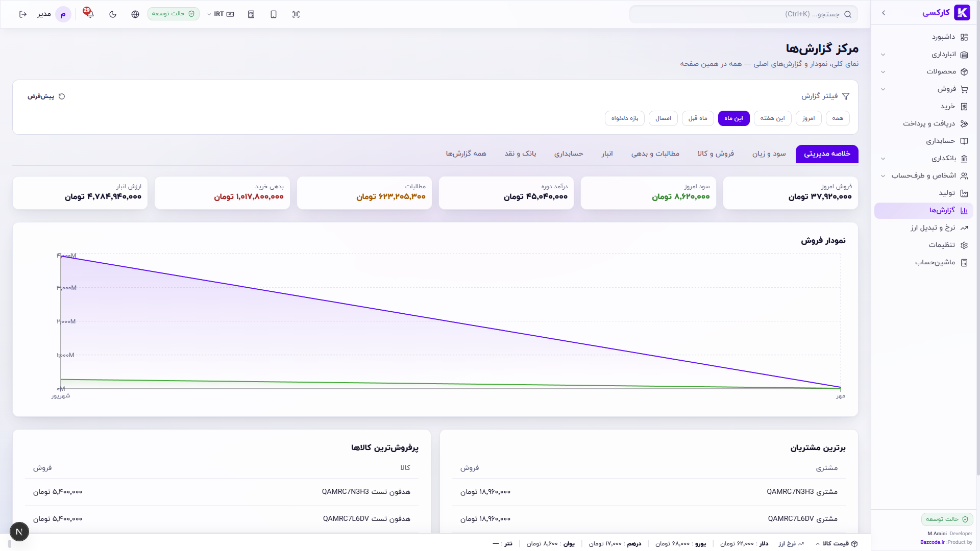Viewport: 980px width, 551px height.
Task: Click the logout icon in top bar
Action: 23,14
